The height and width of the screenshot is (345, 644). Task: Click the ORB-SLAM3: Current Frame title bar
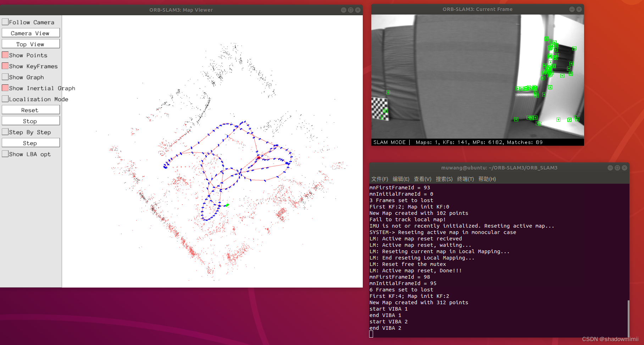(477, 9)
